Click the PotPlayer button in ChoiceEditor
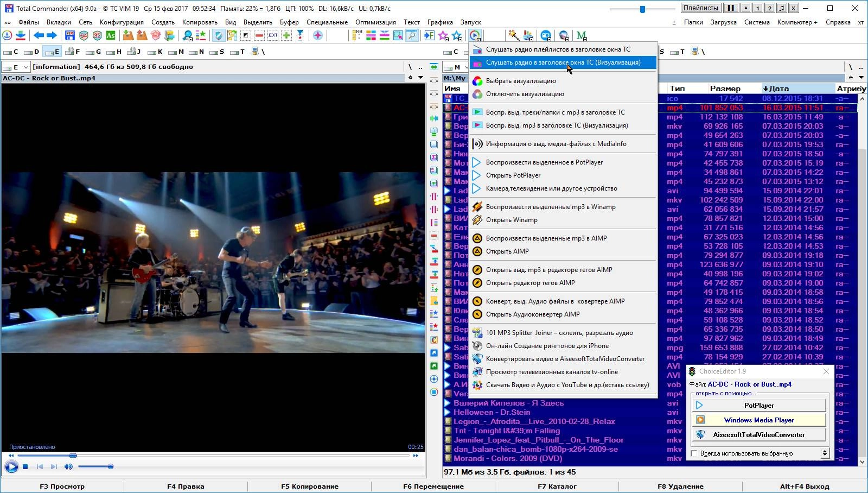 pos(759,405)
